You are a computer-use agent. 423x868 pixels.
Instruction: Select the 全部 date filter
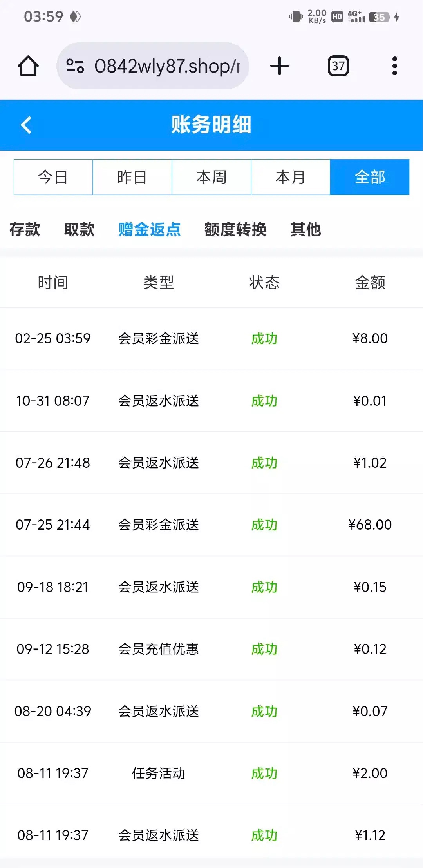coord(370,177)
